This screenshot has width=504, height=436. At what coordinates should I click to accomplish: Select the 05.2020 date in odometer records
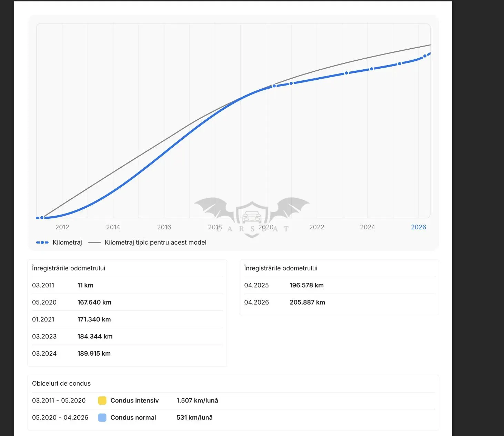44,303
